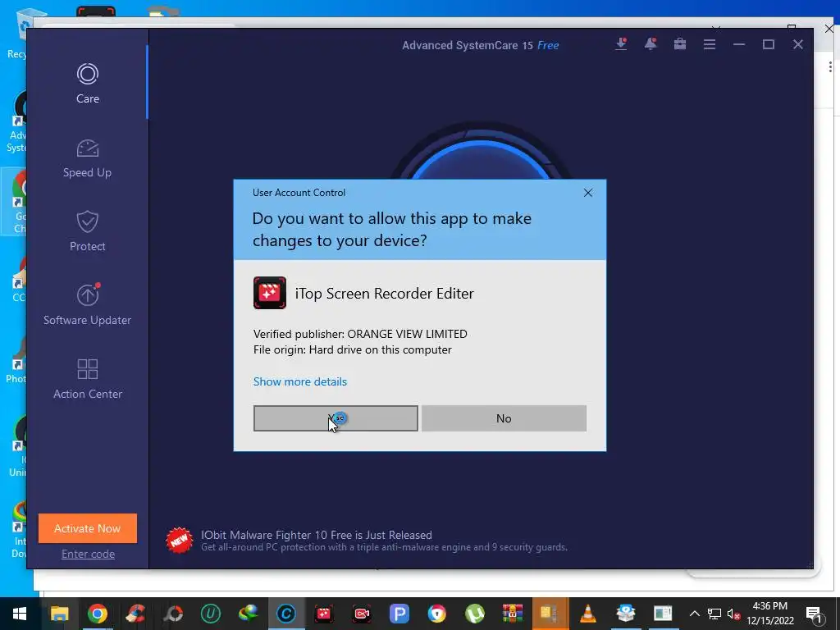Open the Windows Start menu

tap(20, 614)
